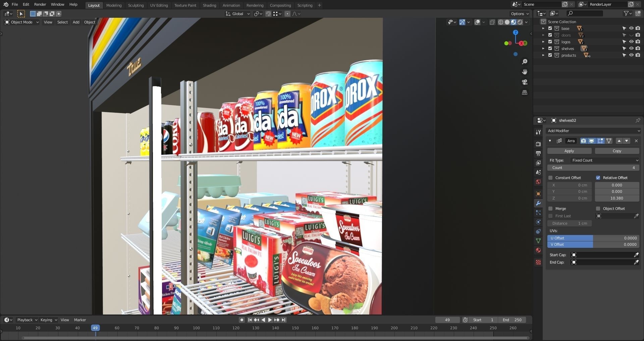Expand the base collection

click(543, 29)
